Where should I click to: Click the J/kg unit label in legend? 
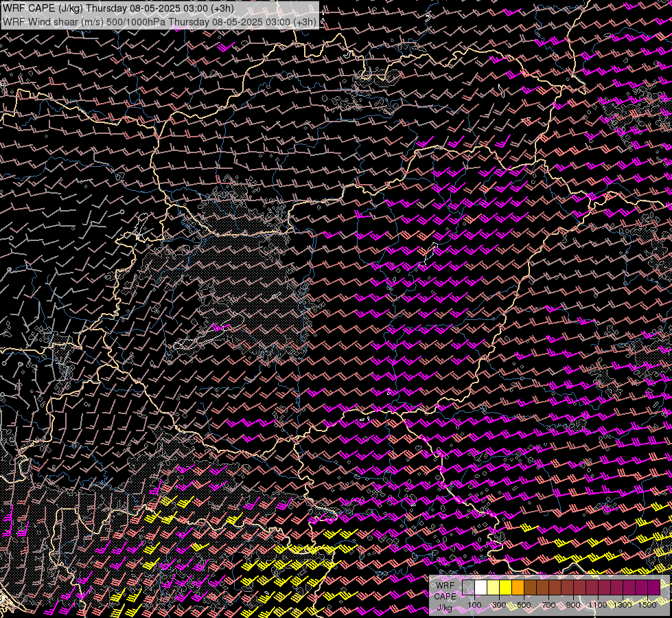pos(445,608)
